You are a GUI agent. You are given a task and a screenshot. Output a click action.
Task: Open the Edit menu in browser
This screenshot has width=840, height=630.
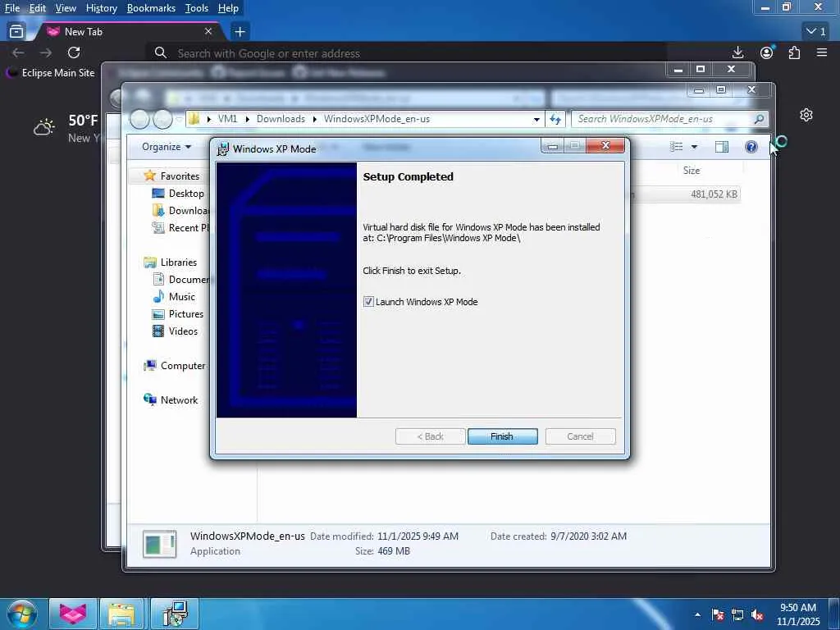pyautogui.click(x=38, y=8)
